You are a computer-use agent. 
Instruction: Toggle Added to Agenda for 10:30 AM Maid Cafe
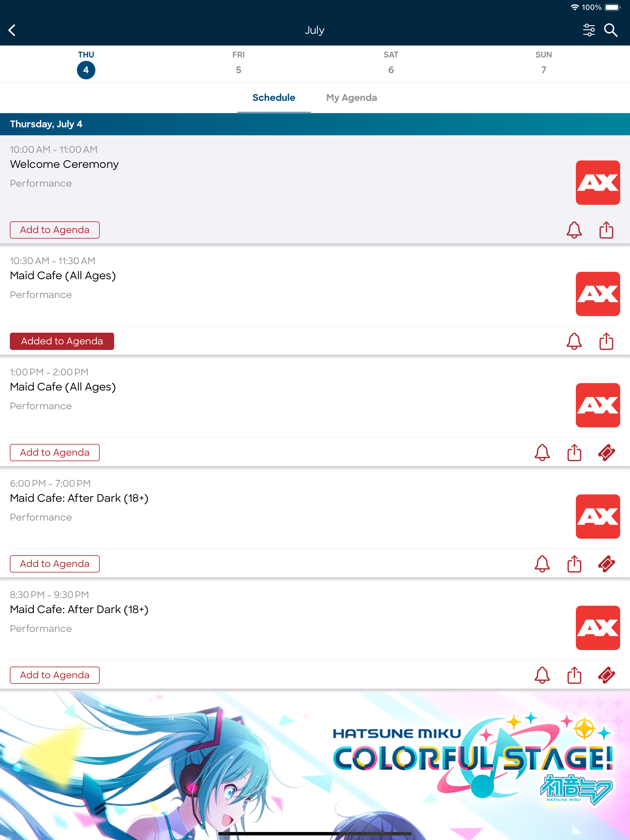point(62,341)
